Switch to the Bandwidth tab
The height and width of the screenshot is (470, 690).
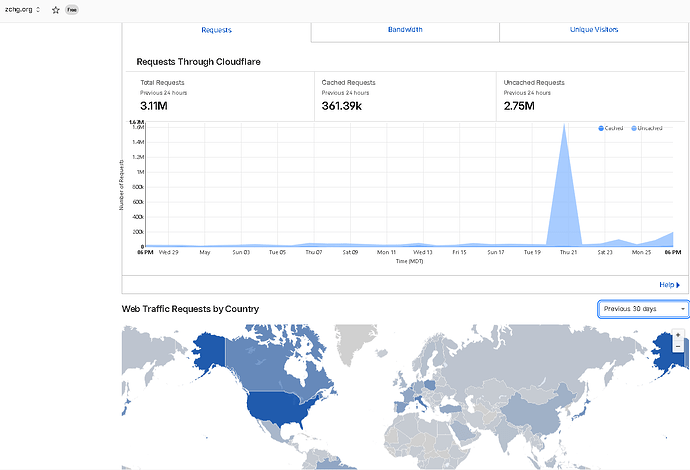(405, 29)
